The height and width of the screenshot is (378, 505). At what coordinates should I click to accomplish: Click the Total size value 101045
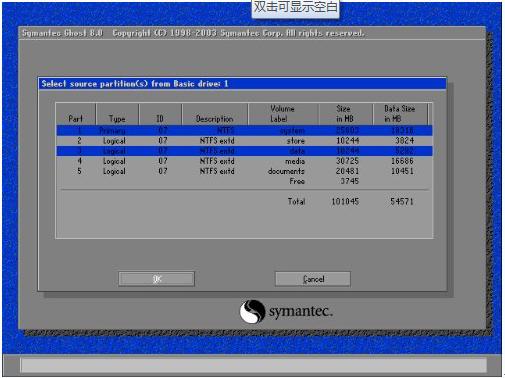pyautogui.click(x=345, y=202)
